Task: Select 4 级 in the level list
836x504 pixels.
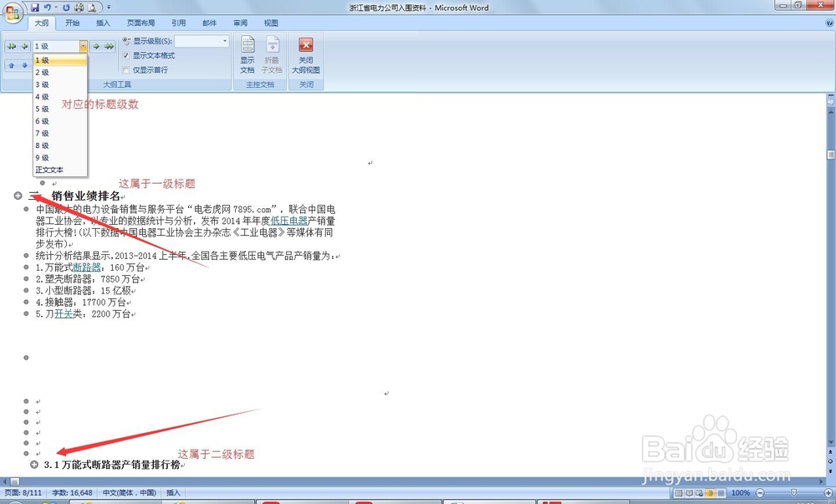Action: click(x=59, y=97)
